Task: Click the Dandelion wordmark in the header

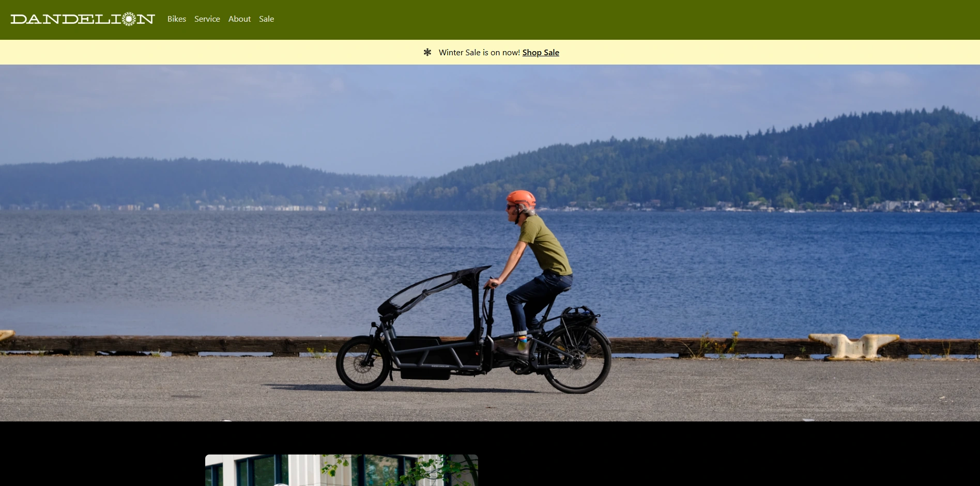Action: [x=83, y=19]
